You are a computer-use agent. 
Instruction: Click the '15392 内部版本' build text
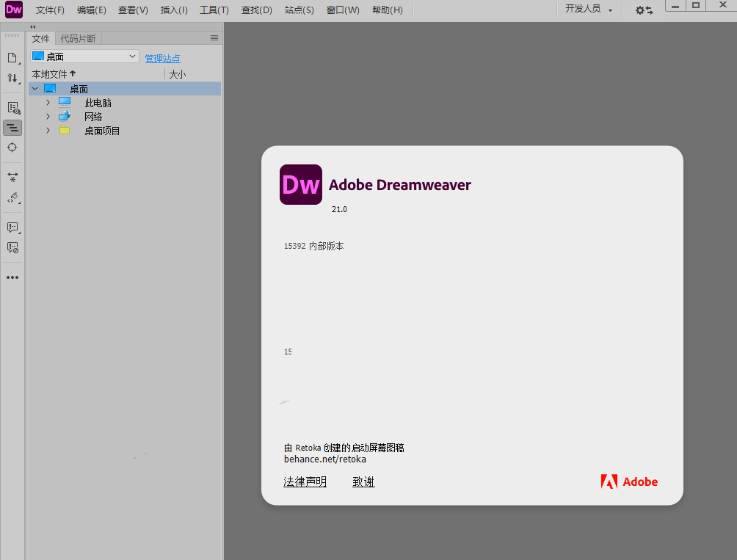point(314,246)
